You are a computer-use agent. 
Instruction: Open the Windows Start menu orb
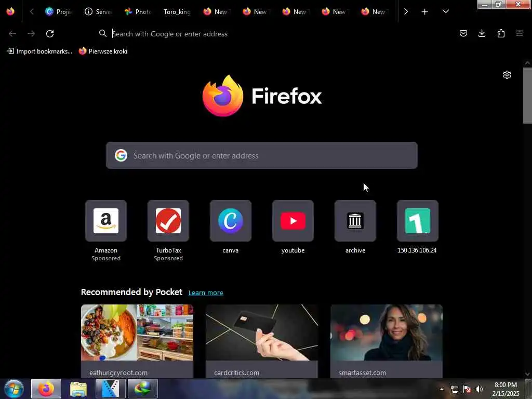click(14, 389)
